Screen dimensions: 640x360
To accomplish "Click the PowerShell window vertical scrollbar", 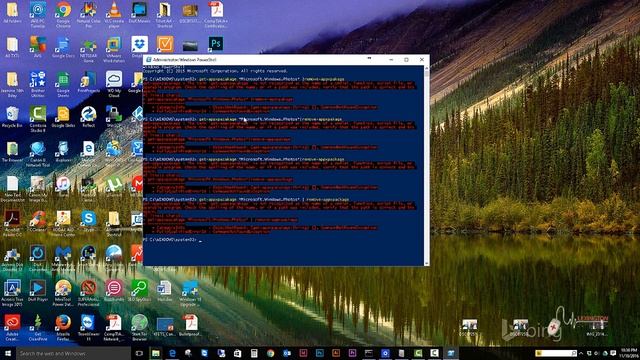I will pyautogui.click(x=427, y=165).
